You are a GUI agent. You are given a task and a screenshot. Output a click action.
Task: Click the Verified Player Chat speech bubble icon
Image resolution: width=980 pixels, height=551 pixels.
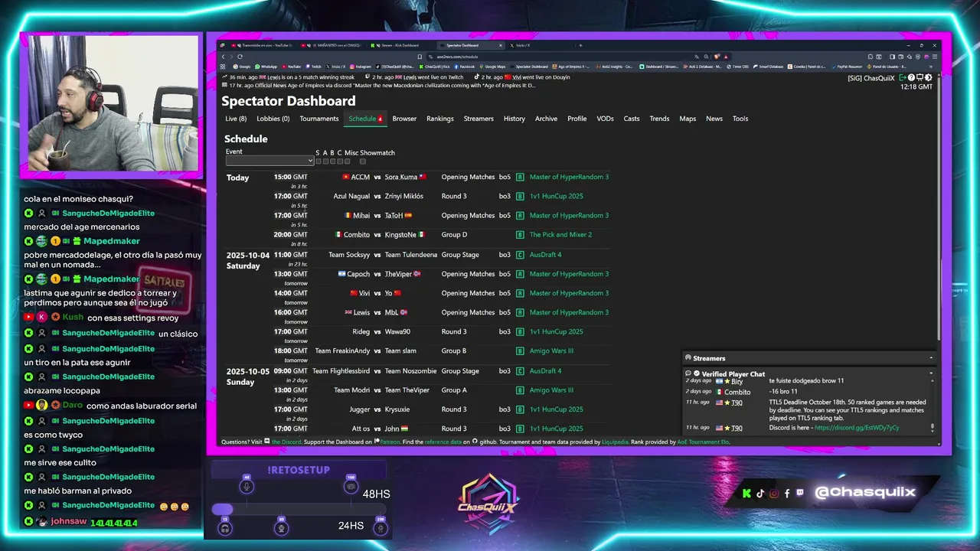(688, 373)
